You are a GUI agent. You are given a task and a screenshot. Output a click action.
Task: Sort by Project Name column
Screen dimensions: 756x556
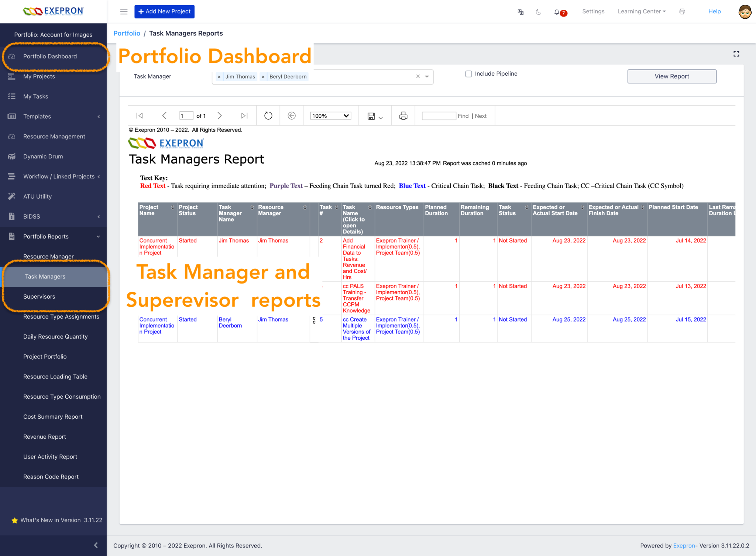172,207
